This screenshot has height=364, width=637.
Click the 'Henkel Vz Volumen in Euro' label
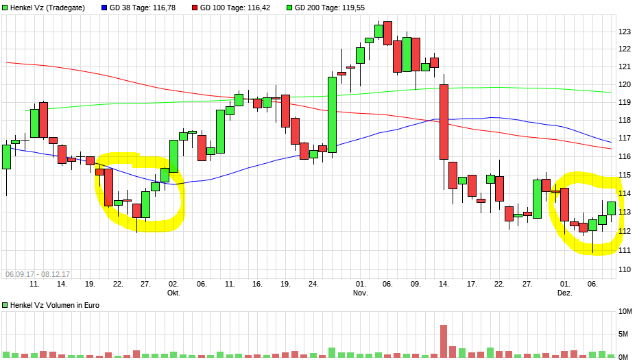click(54, 305)
